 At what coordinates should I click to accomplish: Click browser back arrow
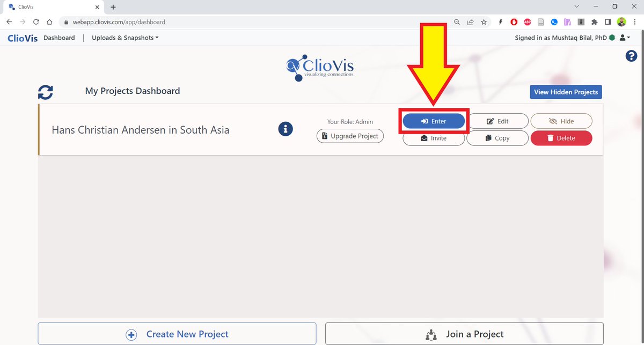[x=9, y=22]
